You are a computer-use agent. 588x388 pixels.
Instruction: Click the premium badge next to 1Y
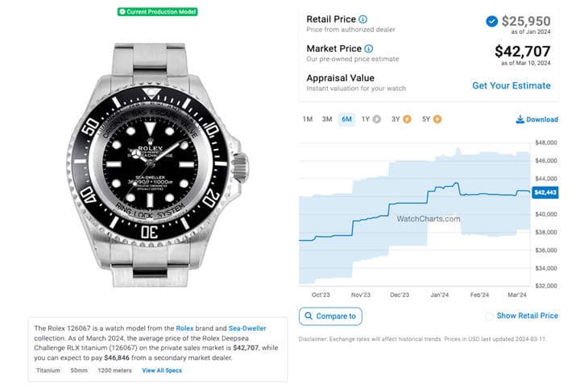pos(377,119)
